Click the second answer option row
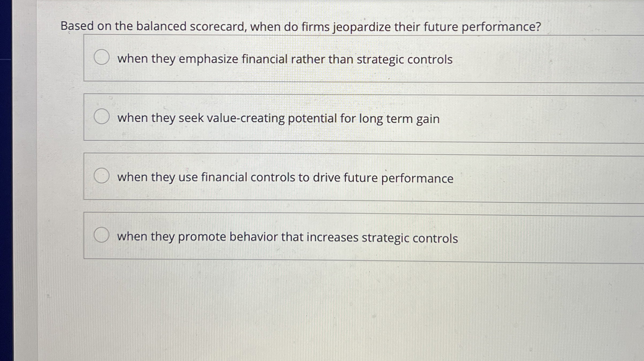 [321, 116]
